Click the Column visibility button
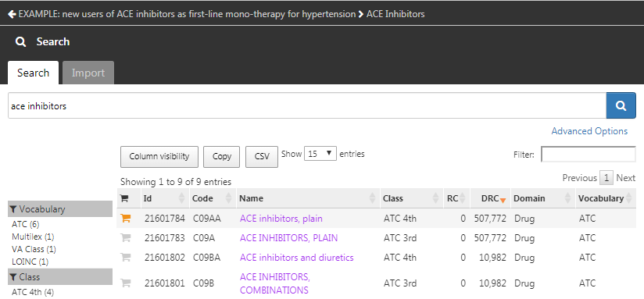 pyautogui.click(x=159, y=157)
